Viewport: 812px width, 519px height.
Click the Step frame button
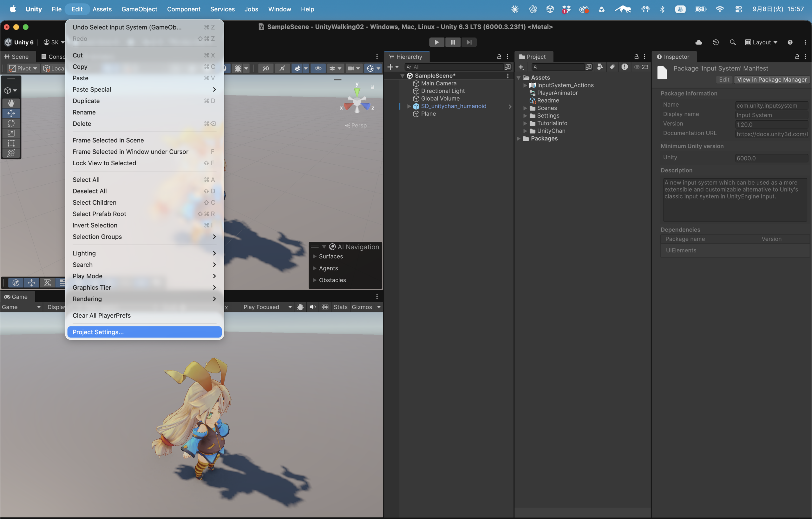pyautogui.click(x=469, y=42)
